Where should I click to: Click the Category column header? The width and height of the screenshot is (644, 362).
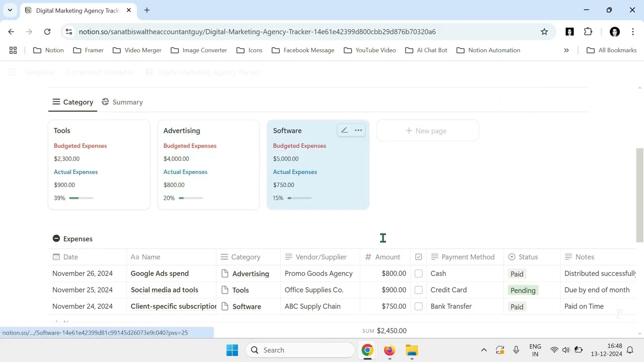(x=249, y=257)
